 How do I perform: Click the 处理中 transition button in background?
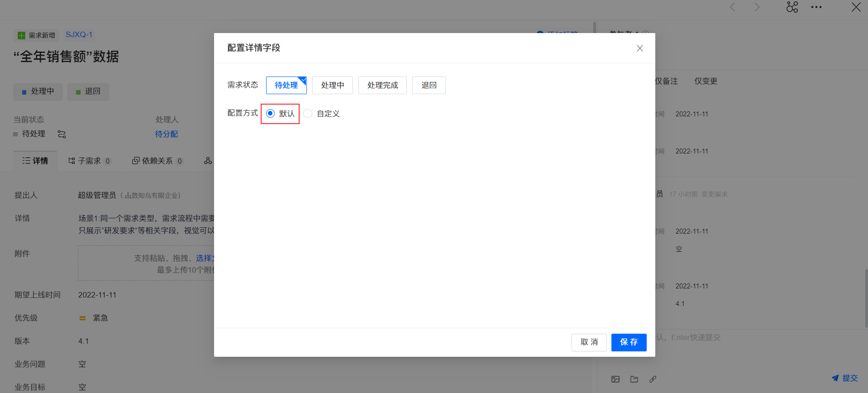pyautogui.click(x=38, y=91)
